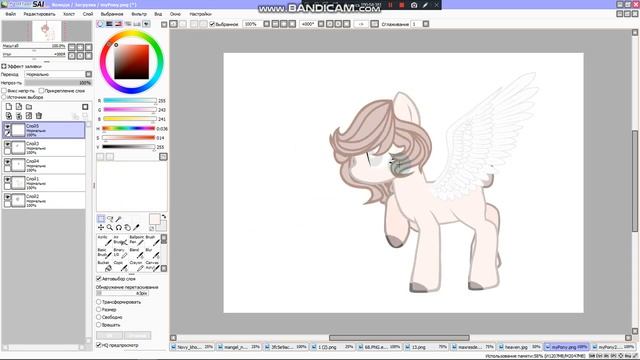
Task: Select the Hand pan tool
Action: point(128,227)
